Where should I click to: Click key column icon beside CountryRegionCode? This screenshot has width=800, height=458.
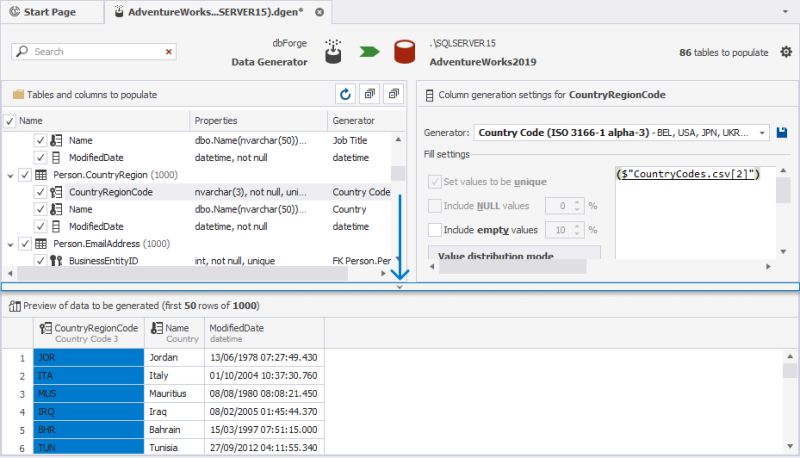click(x=56, y=192)
